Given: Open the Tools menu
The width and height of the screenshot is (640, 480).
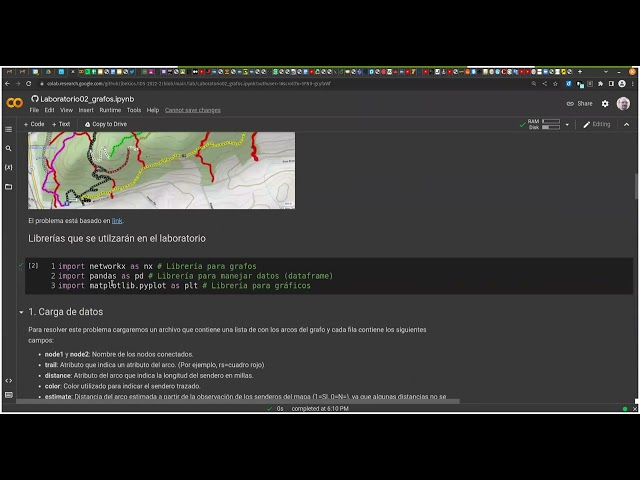Looking at the screenshot, I should coord(134,110).
